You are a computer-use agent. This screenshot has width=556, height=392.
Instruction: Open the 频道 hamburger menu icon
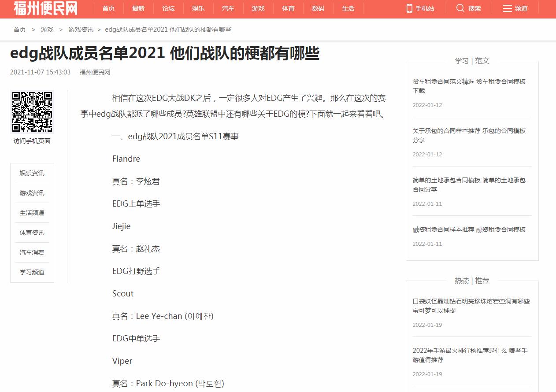click(x=508, y=8)
